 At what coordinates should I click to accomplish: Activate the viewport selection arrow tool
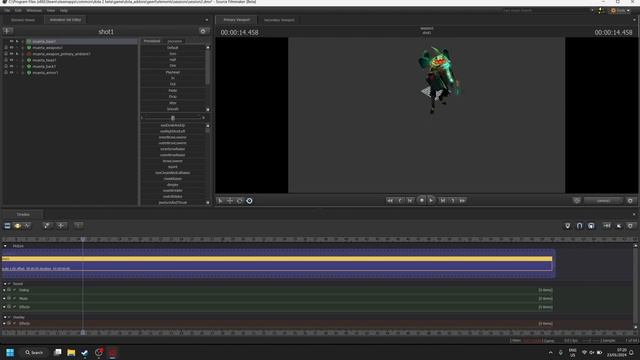(220, 200)
